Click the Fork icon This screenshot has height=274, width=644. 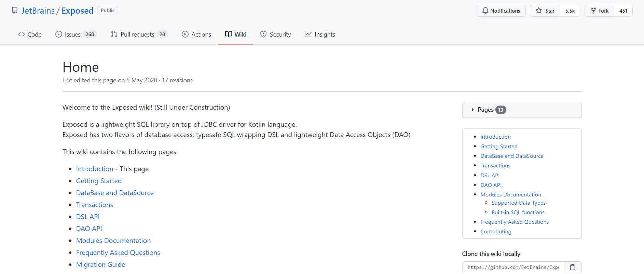pyautogui.click(x=593, y=11)
